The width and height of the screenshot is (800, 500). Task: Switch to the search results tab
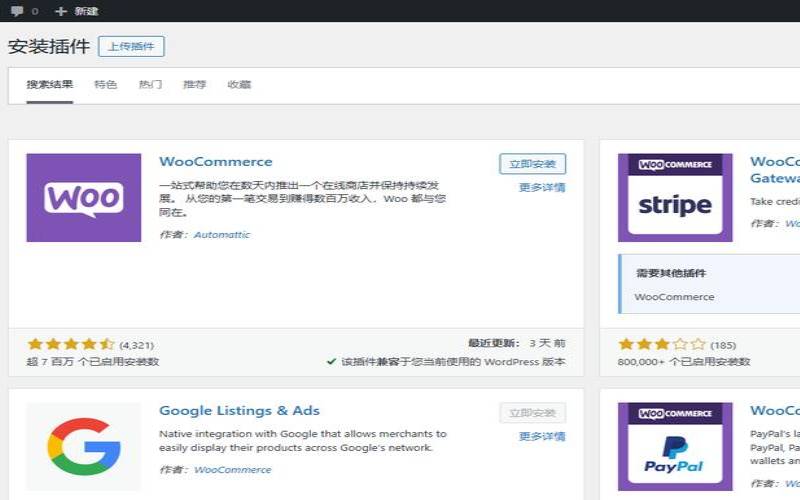[x=50, y=85]
